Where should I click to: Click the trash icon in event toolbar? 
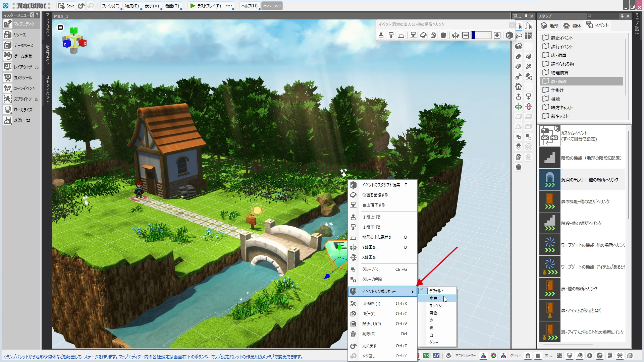[443, 35]
